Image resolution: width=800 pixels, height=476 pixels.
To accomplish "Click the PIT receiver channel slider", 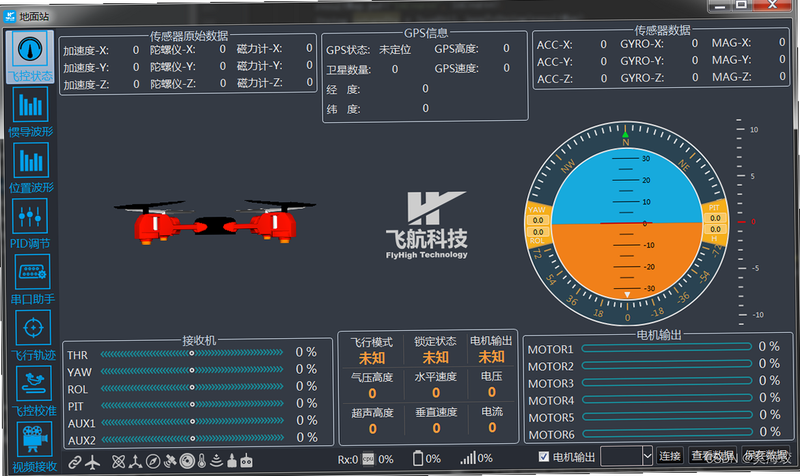I will pos(192,404).
